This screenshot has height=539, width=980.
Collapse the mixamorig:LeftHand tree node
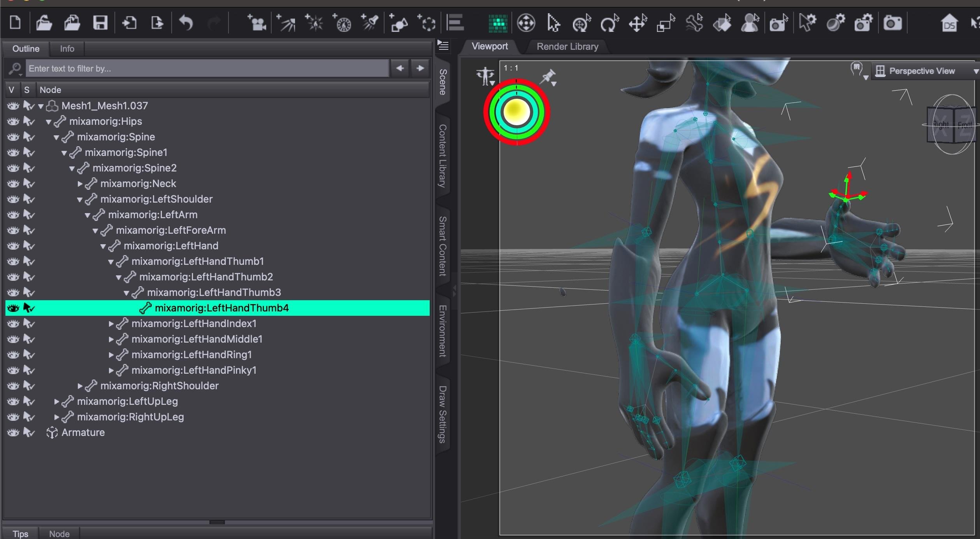coord(103,246)
